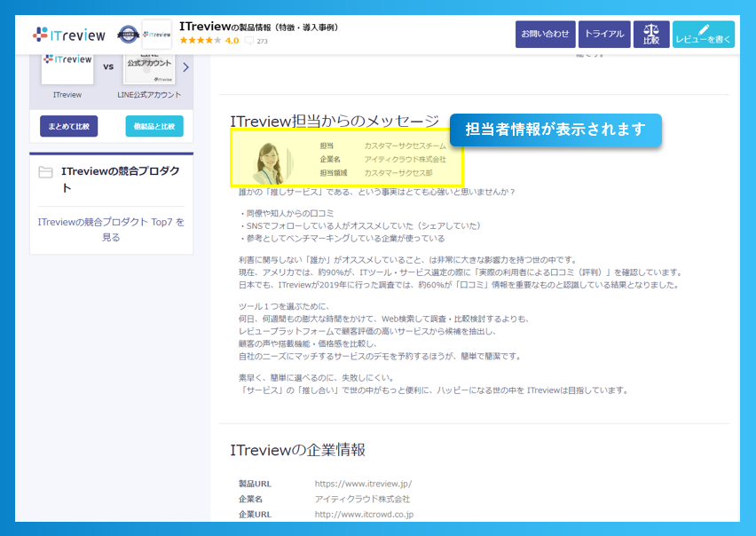Open the comparison page via the scales 比較 icon
This screenshot has width=756, height=536.
pyautogui.click(x=653, y=34)
